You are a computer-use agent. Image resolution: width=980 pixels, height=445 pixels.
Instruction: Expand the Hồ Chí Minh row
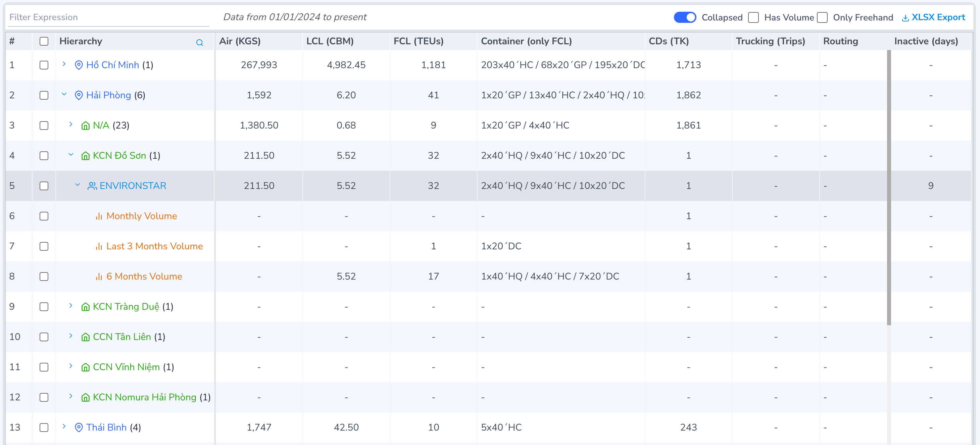(x=64, y=64)
